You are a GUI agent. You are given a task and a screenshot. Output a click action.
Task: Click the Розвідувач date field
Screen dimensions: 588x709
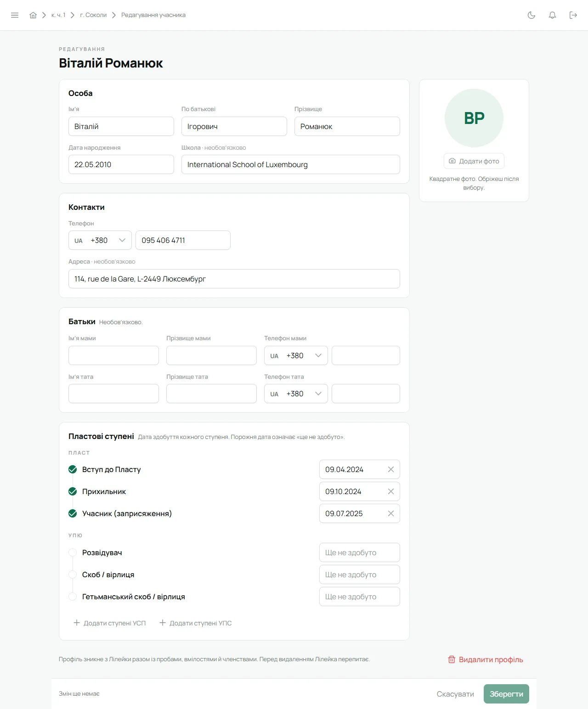pos(360,552)
